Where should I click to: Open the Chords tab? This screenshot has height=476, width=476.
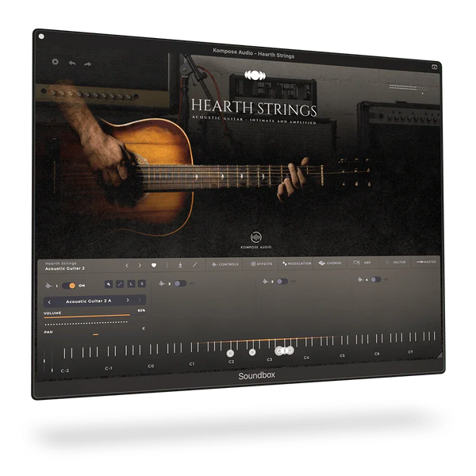330,263
